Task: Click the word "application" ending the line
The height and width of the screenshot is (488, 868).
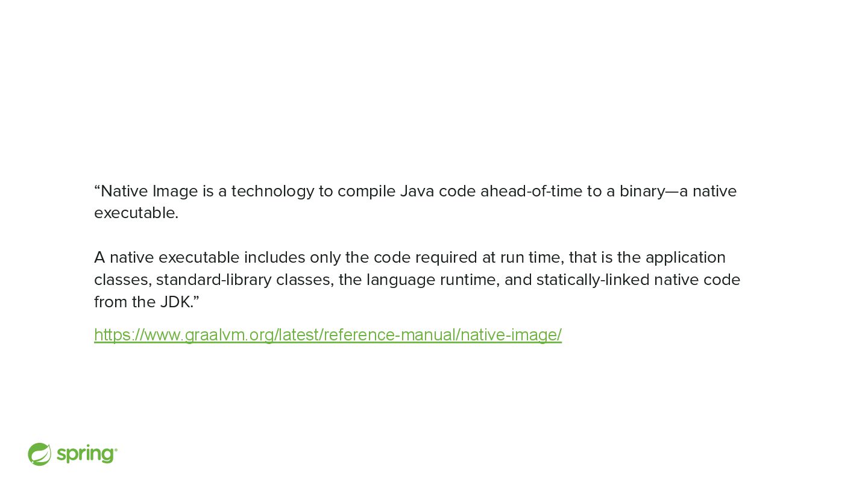Action: pyautogui.click(x=685, y=258)
